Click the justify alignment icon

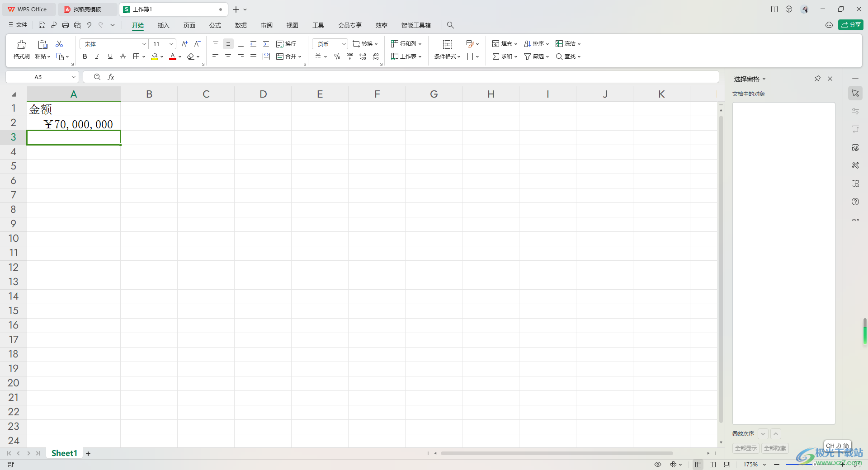click(x=254, y=56)
